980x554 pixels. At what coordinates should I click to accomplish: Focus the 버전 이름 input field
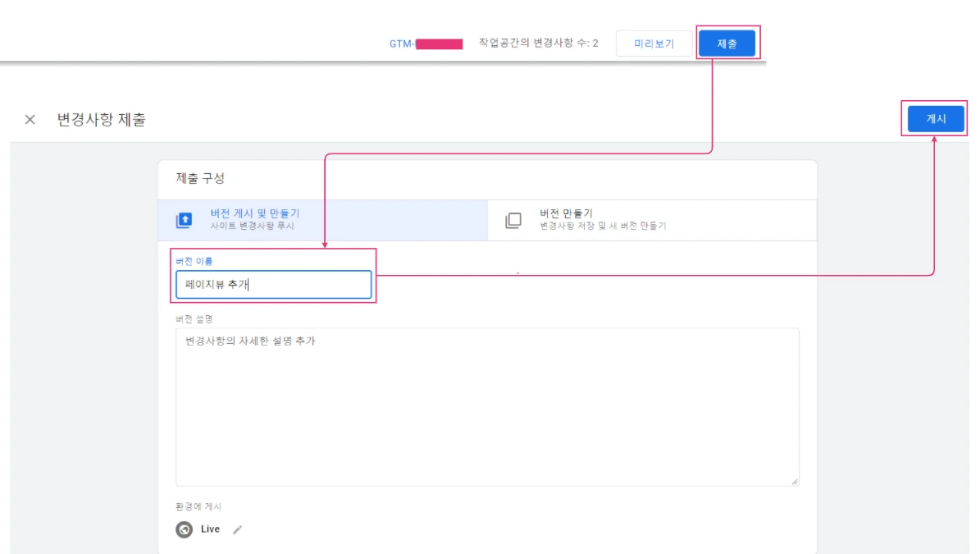tap(274, 285)
